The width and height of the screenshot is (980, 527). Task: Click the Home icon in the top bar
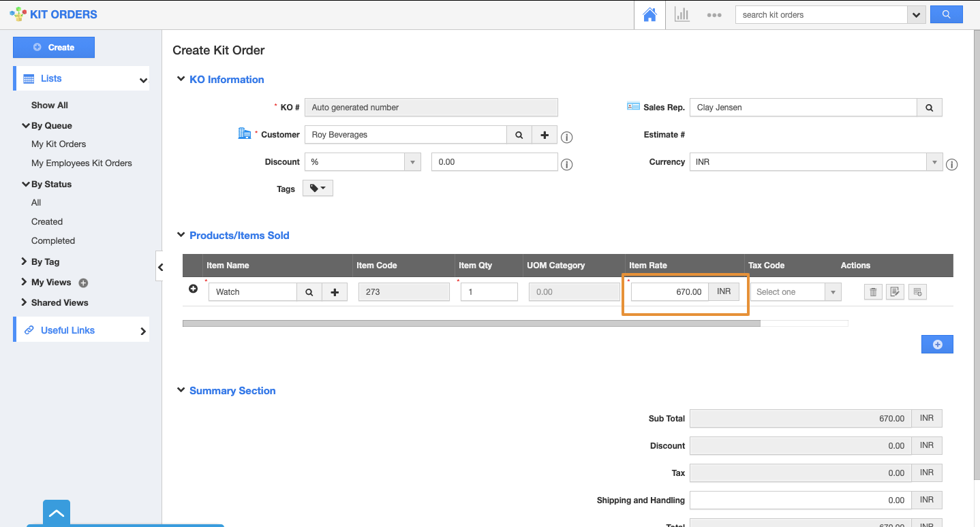pos(649,14)
